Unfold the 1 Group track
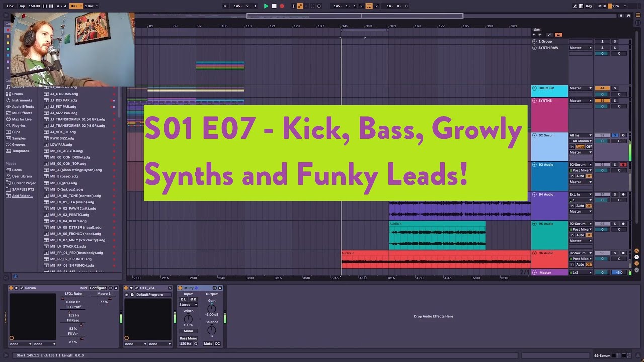Viewport: 644px width, 362px height. [534, 41]
